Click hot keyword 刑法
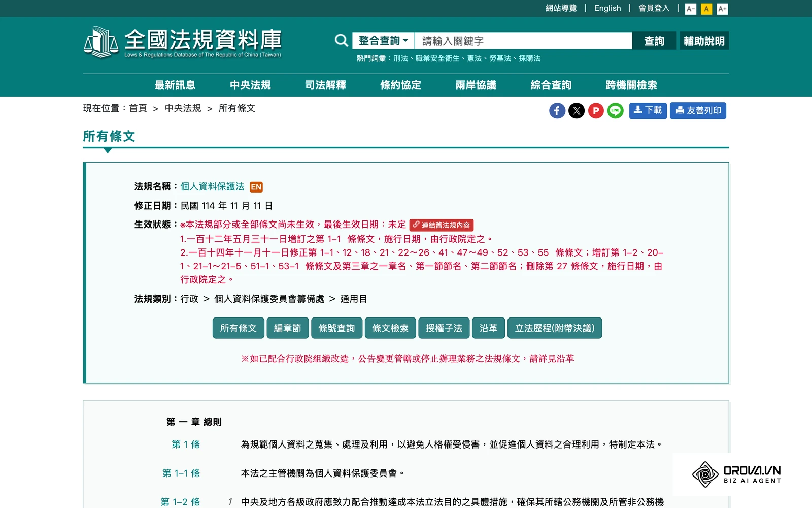The image size is (812, 508). (x=400, y=58)
